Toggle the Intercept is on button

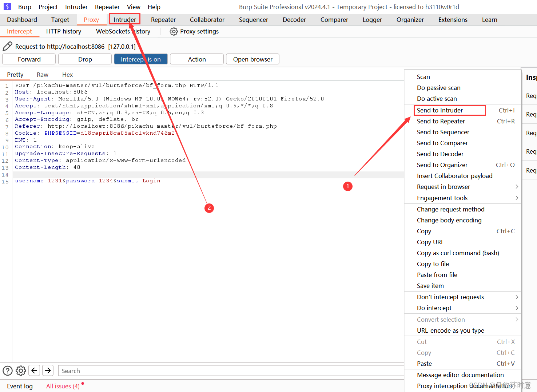pyautogui.click(x=141, y=59)
